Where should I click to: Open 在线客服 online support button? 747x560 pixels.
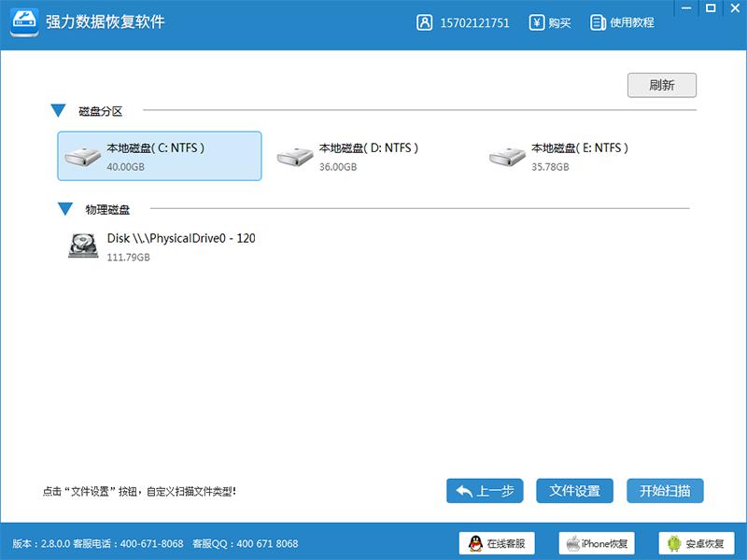coord(497,543)
